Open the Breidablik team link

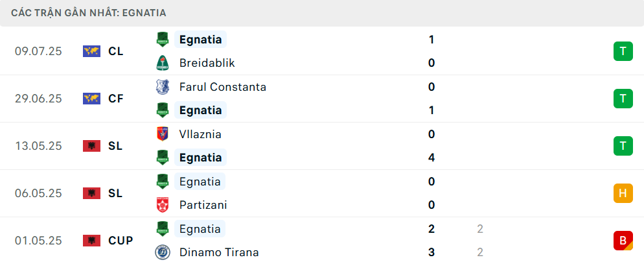coord(207,63)
